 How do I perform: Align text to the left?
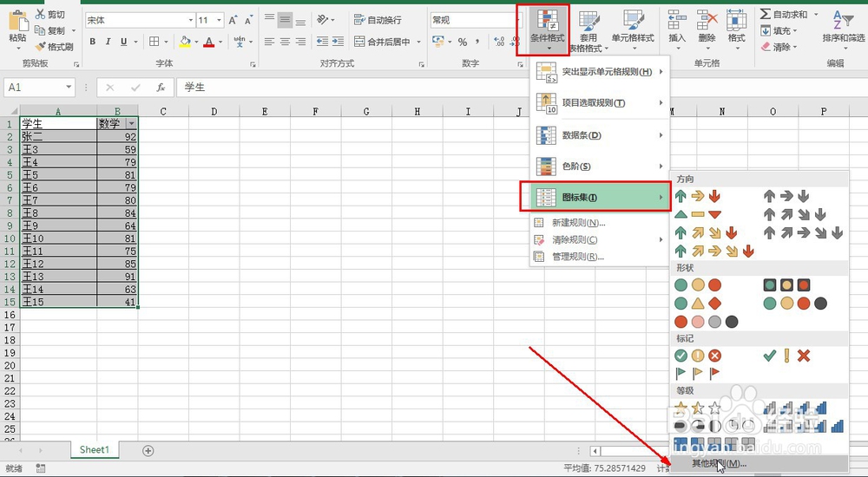pyautogui.click(x=270, y=42)
